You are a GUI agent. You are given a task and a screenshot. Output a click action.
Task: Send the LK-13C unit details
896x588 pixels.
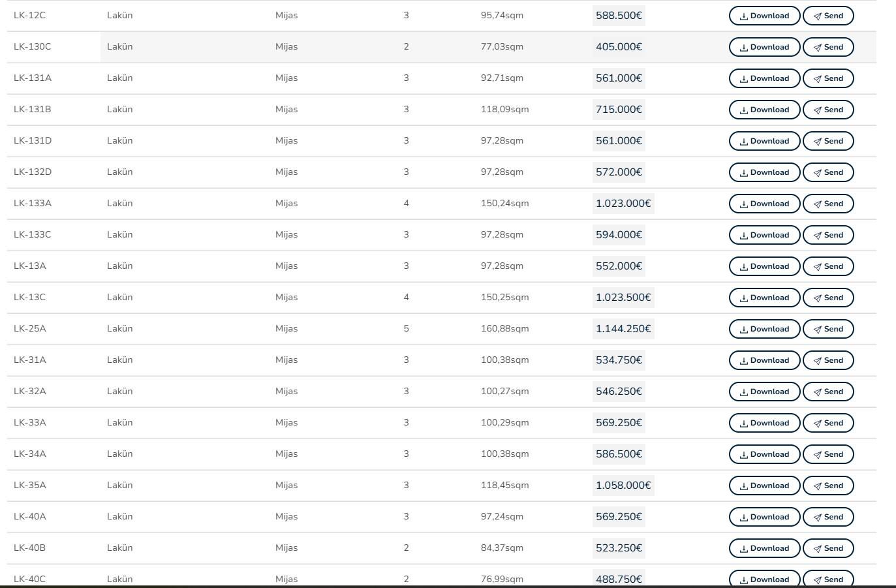tap(827, 298)
